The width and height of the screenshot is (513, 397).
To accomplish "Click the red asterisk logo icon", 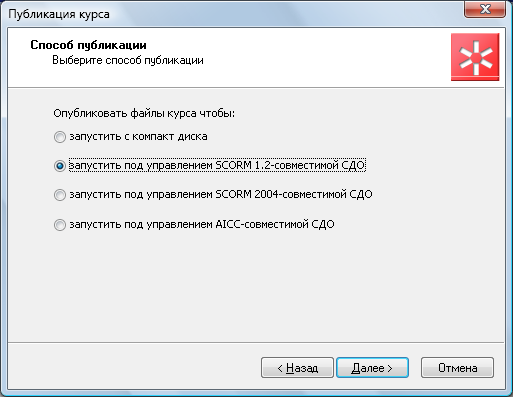I will (475, 57).
